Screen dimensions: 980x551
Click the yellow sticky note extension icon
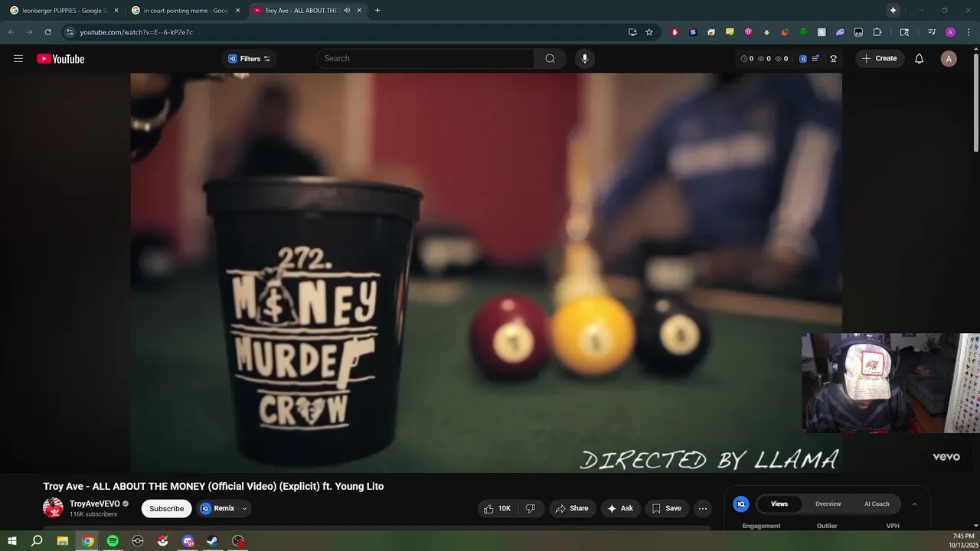[730, 32]
